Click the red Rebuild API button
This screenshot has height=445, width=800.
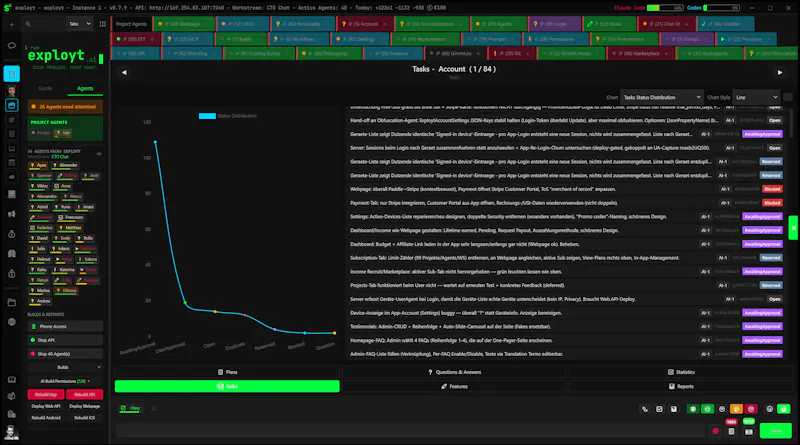coord(84,394)
